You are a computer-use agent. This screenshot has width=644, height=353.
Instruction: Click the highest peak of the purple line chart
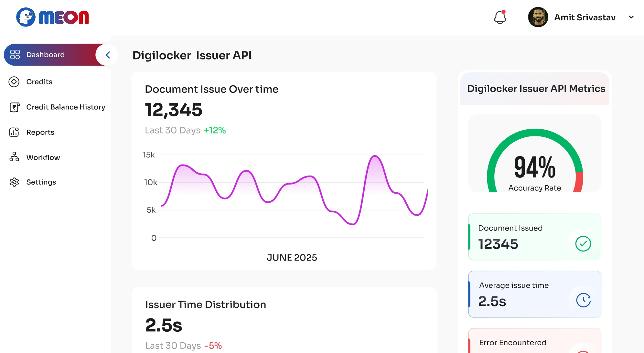375,156
